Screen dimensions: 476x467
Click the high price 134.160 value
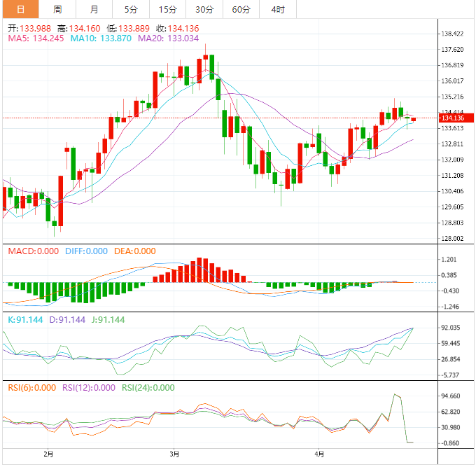(85, 29)
